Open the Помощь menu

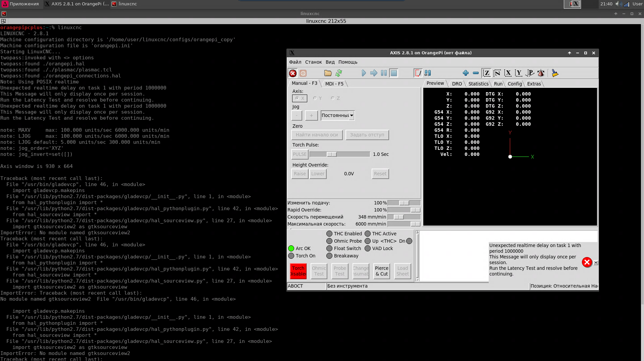pos(348,62)
